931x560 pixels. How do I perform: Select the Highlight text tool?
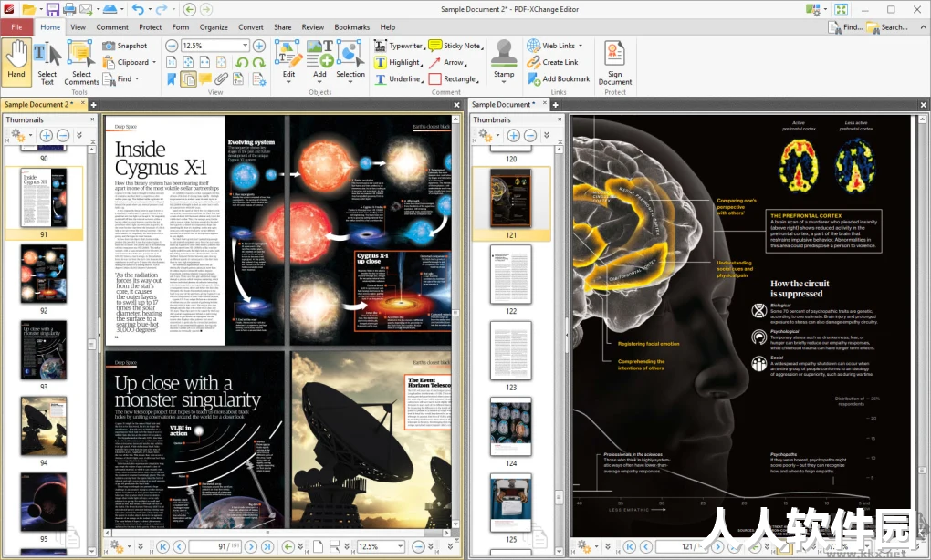(x=398, y=62)
